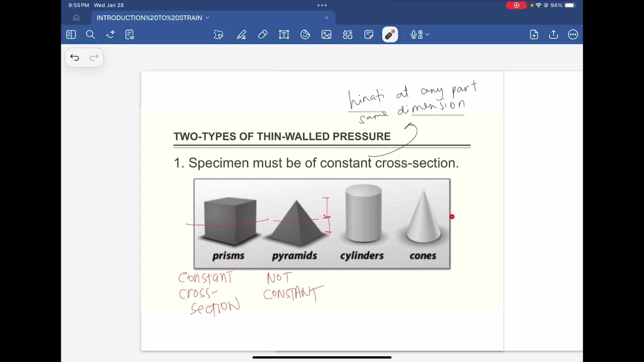Tap the cube prism shape in the picture
The height and width of the screenshot is (362, 644).
[230, 221]
